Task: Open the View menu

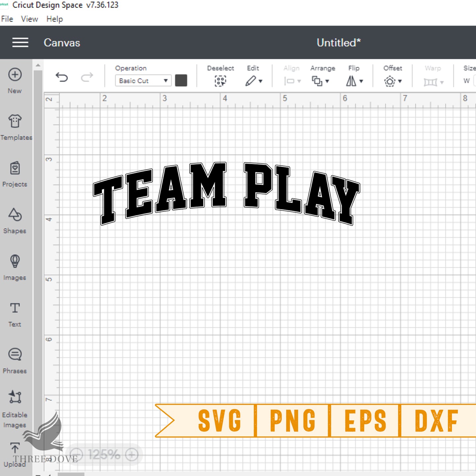Action: click(29, 19)
